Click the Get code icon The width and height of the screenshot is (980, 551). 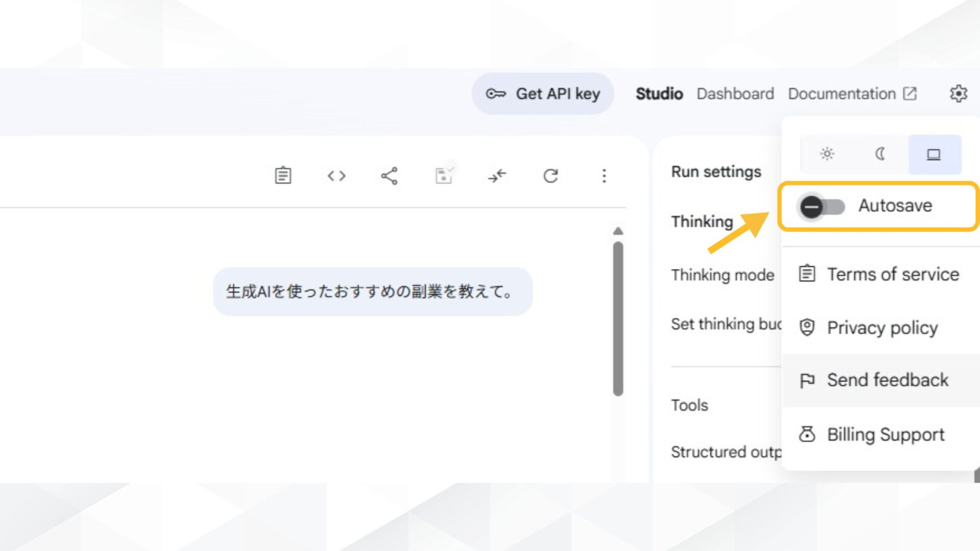click(336, 176)
